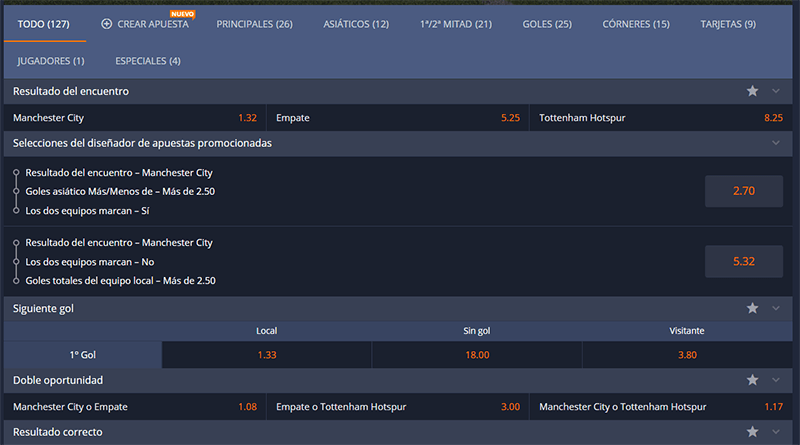This screenshot has height=445, width=800.
Task: Collapse the Doble oportunidad section chevron
Action: click(x=776, y=380)
